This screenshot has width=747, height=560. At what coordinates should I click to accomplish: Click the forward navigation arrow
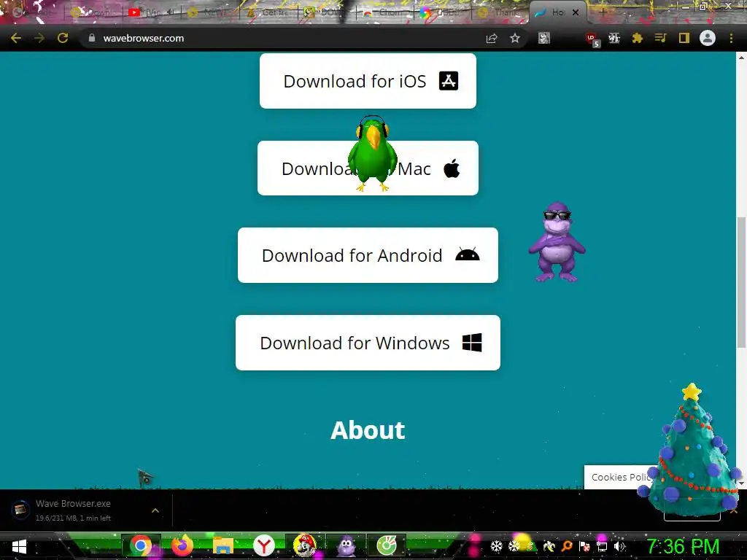pyautogui.click(x=39, y=38)
